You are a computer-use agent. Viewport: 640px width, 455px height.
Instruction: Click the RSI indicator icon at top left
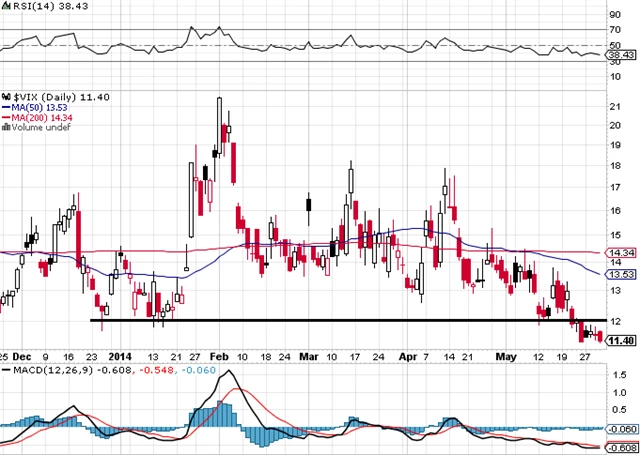(x=5, y=7)
